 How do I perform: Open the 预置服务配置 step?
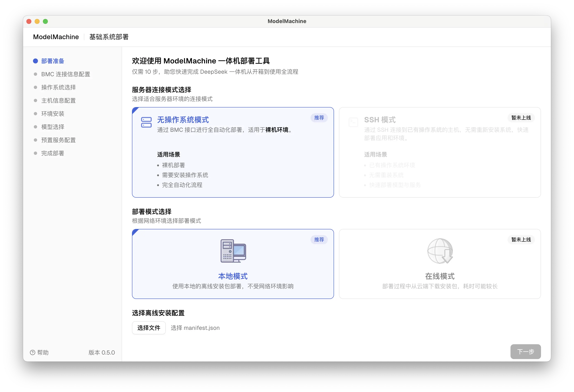point(58,140)
